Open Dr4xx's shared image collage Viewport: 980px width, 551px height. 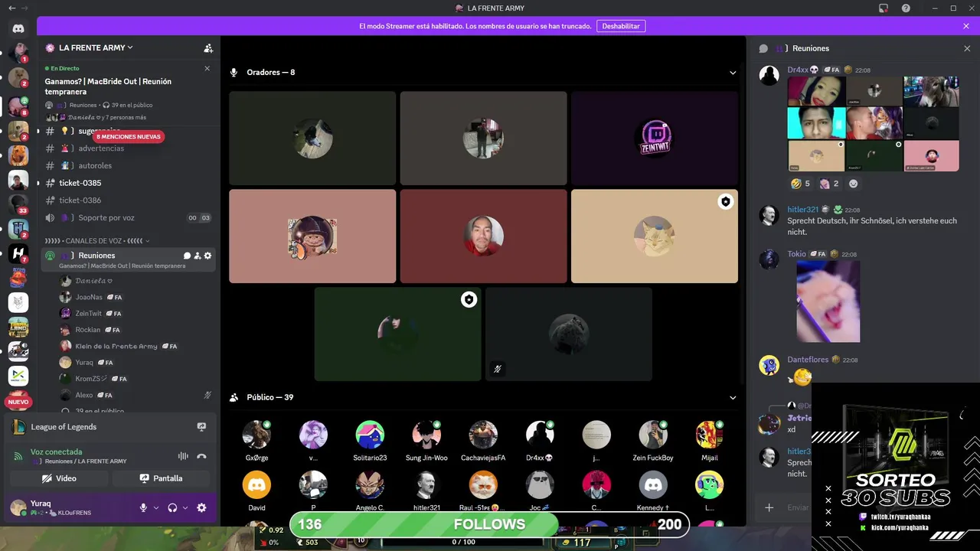[x=873, y=123]
